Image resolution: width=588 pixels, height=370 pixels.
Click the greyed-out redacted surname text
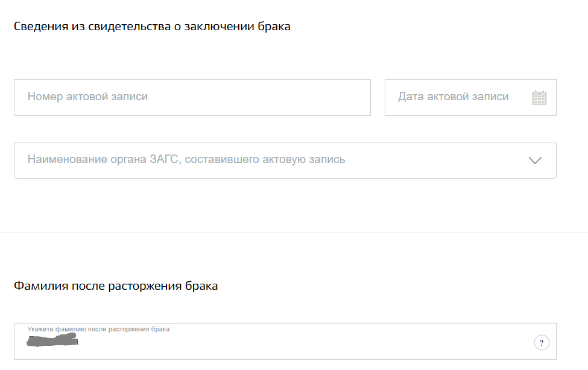(x=53, y=342)
